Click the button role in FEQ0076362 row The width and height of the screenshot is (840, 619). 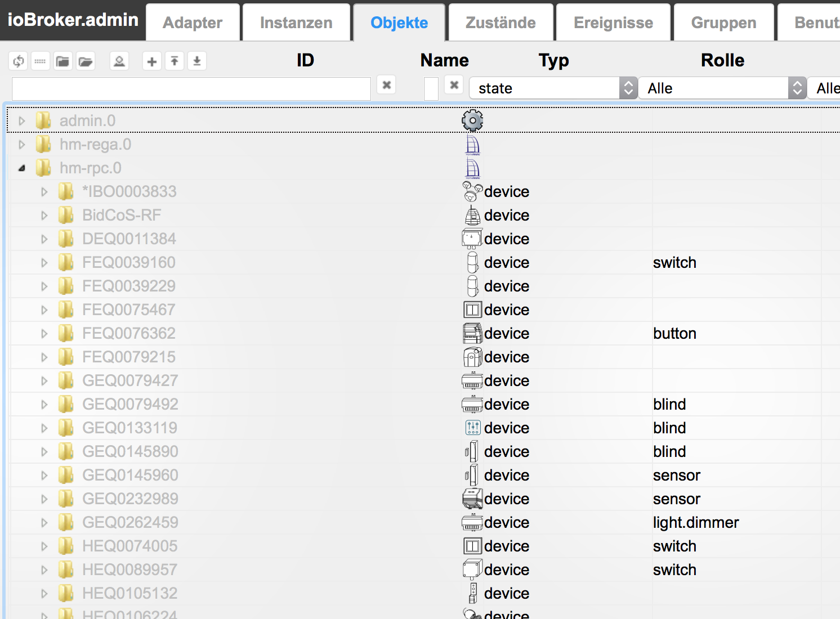pyautogui.click(x=674, y=334)
